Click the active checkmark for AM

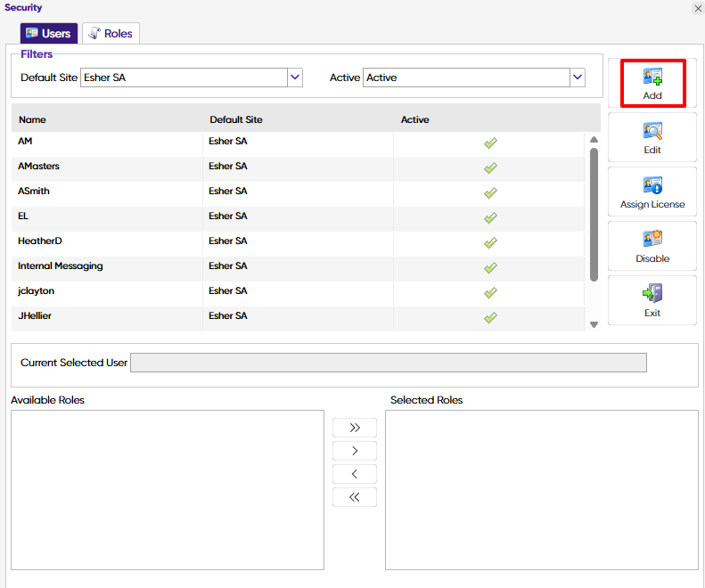[490, 143]
